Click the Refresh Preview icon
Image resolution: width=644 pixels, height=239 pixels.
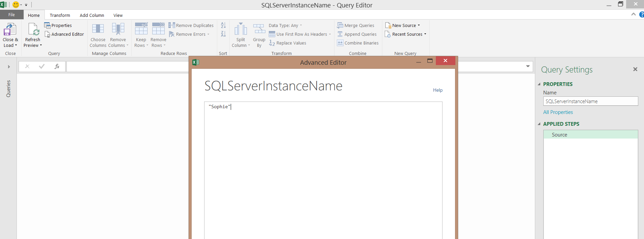(33, 30)
